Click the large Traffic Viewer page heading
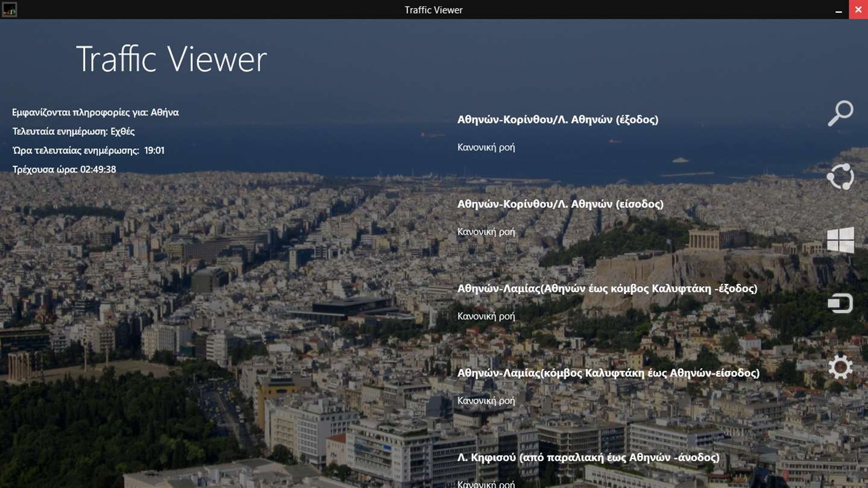The width and height of the screenshot is (868, 488). click(171, 59)
